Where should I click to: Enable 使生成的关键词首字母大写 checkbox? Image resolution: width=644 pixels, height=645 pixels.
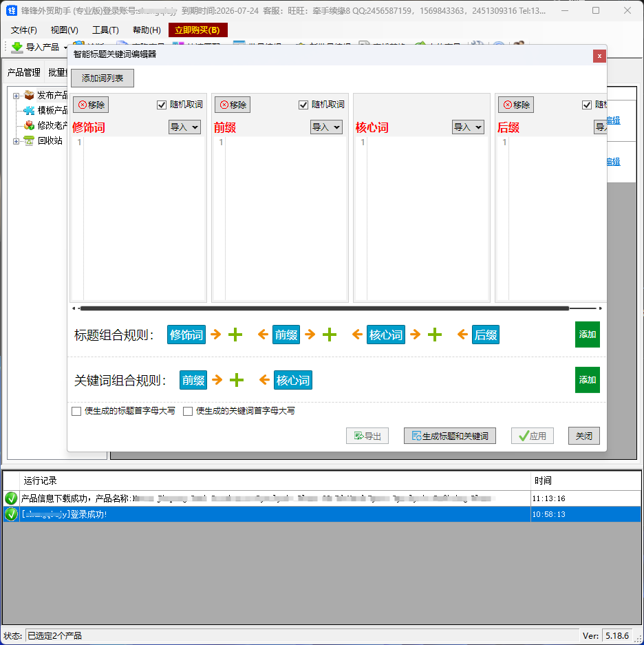pyautogui.click(x=188, y=411)
